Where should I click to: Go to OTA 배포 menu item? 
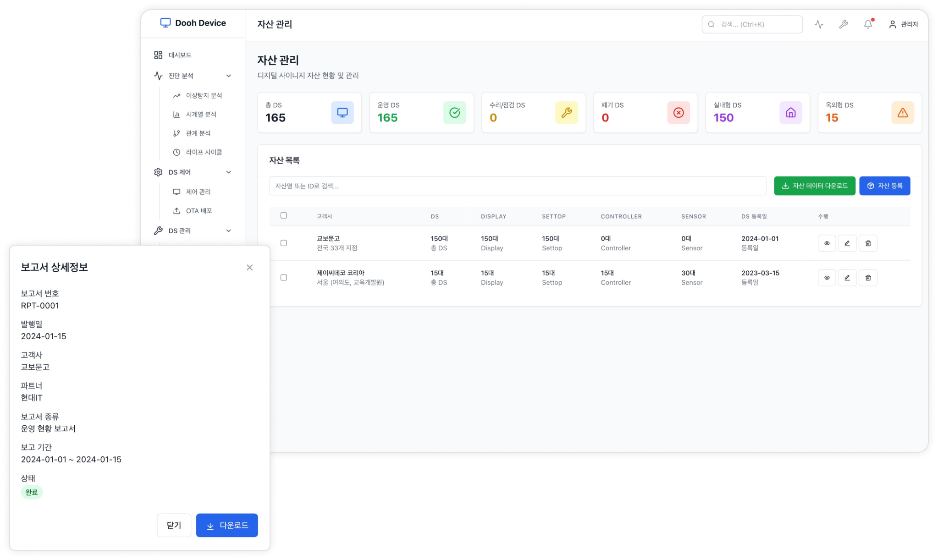(199, 211)
